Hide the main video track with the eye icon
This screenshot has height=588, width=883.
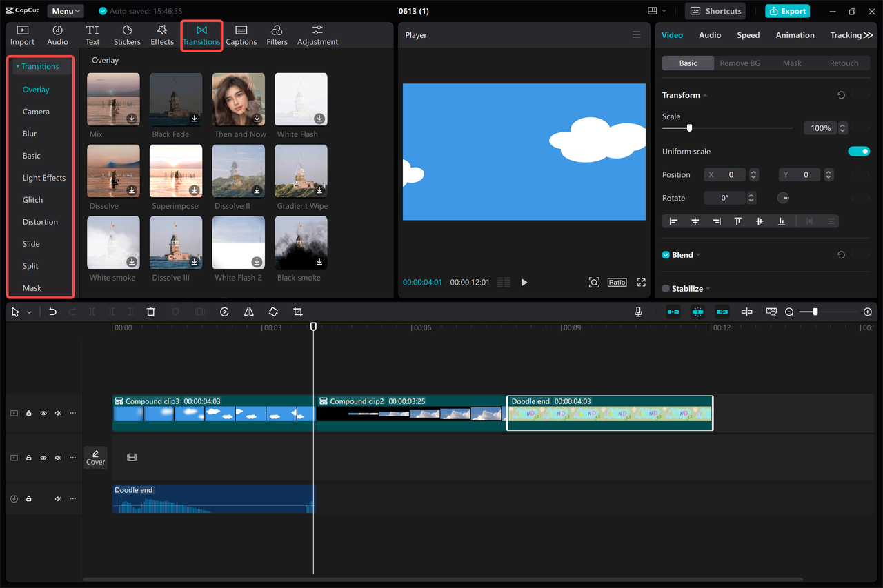tap(43, 412)
